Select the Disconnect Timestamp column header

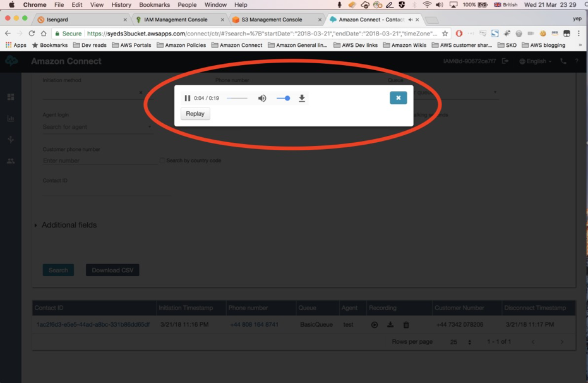pos(535,308)
